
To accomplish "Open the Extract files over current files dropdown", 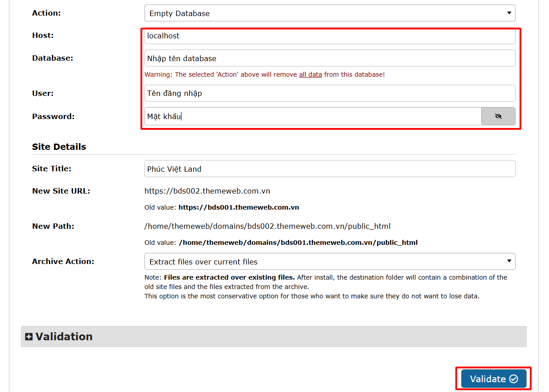I will [x=329, y=262].
